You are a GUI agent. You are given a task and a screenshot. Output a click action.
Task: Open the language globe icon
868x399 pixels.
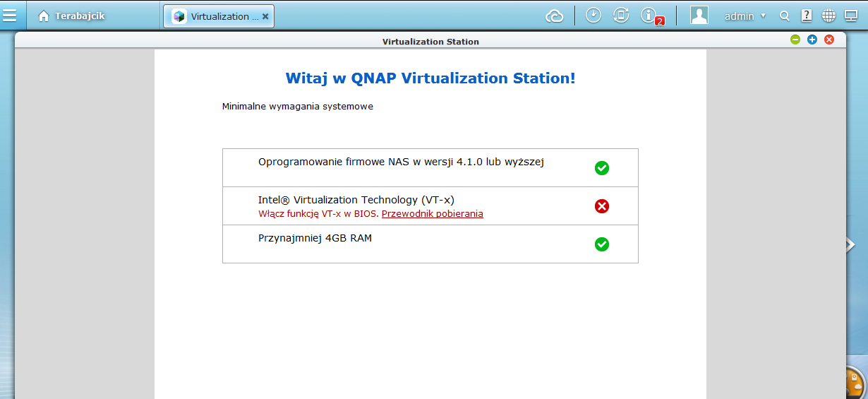[828, 16]
